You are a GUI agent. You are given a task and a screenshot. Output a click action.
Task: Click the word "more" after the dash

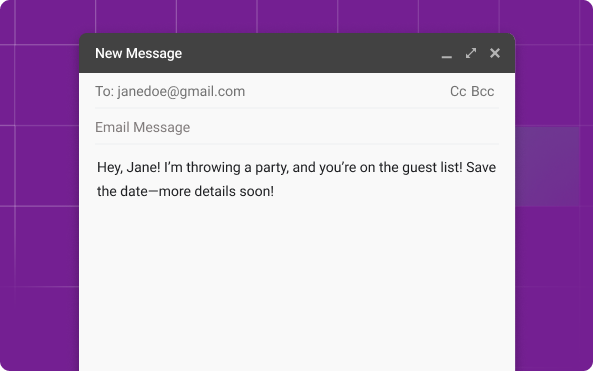(x=174, y=192)
